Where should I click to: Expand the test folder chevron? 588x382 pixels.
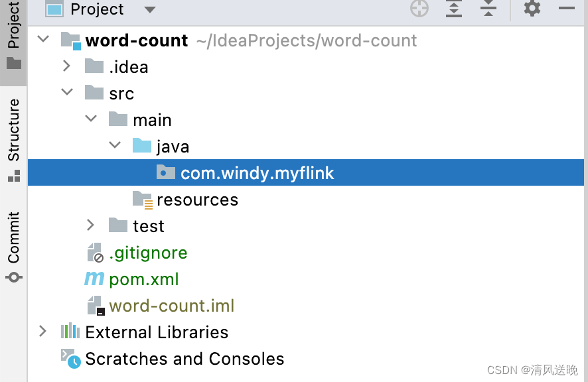91,225
